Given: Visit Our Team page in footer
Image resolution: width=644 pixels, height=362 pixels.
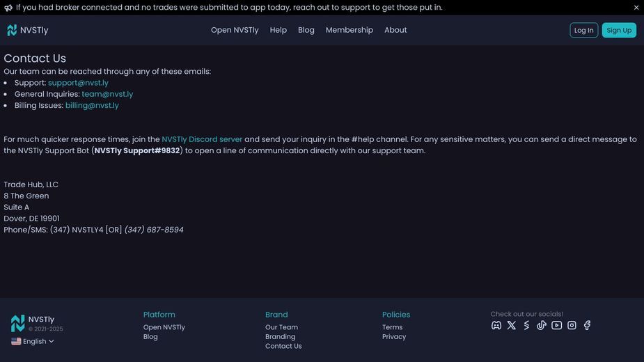Looking at the screenshot, I should coord(281,327).
